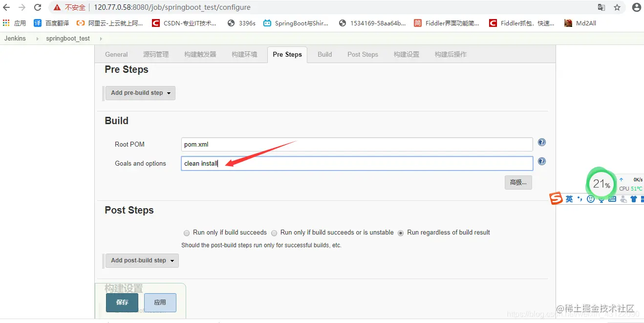Click the 21% memory floating ball
This screenshot has width=644, height=323.
pyautogui.click(x=601, y=184)
